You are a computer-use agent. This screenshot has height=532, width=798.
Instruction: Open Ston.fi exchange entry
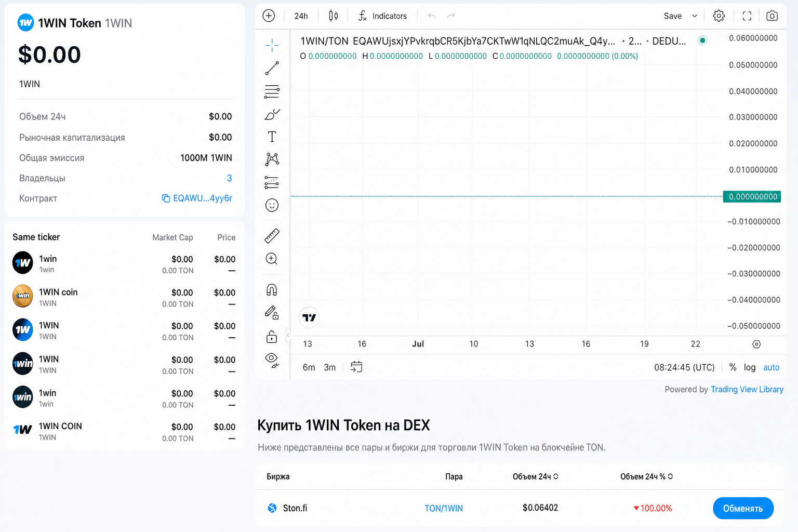coord(295,508)
